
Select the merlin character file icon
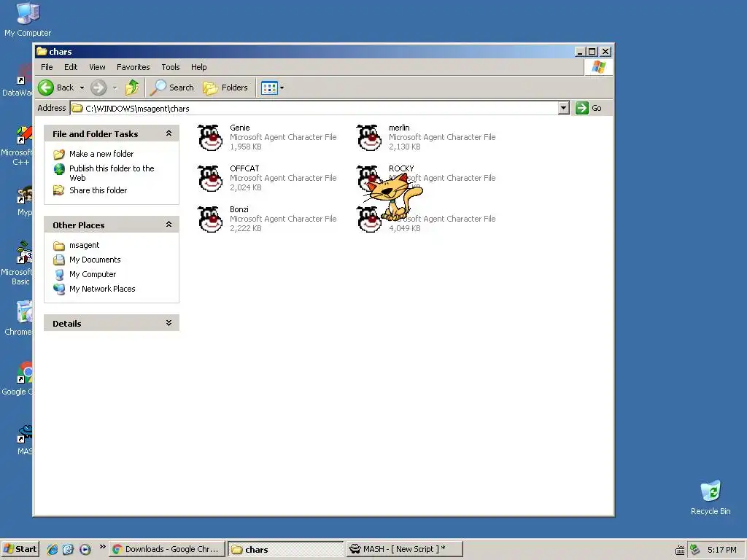tap(369, 137)
